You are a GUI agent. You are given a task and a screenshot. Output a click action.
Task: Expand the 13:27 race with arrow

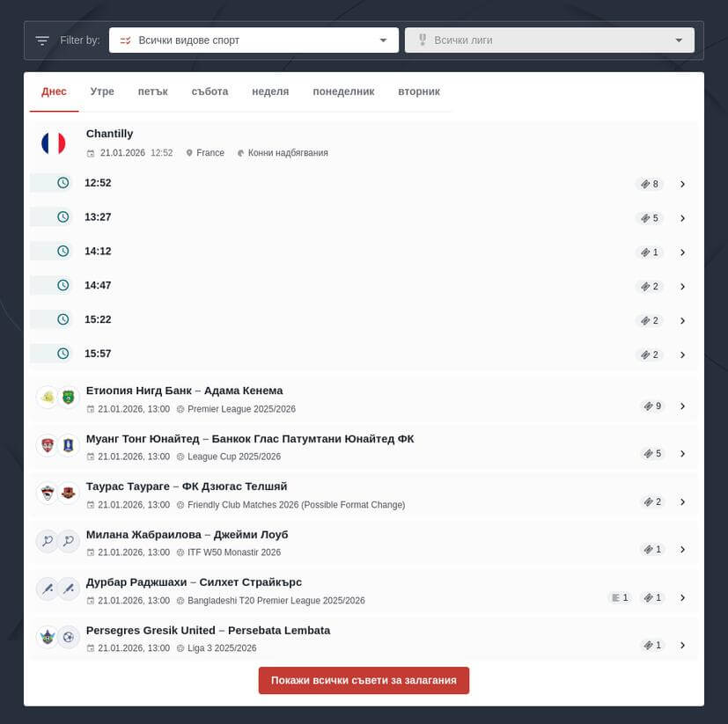(x=682, y=218)
